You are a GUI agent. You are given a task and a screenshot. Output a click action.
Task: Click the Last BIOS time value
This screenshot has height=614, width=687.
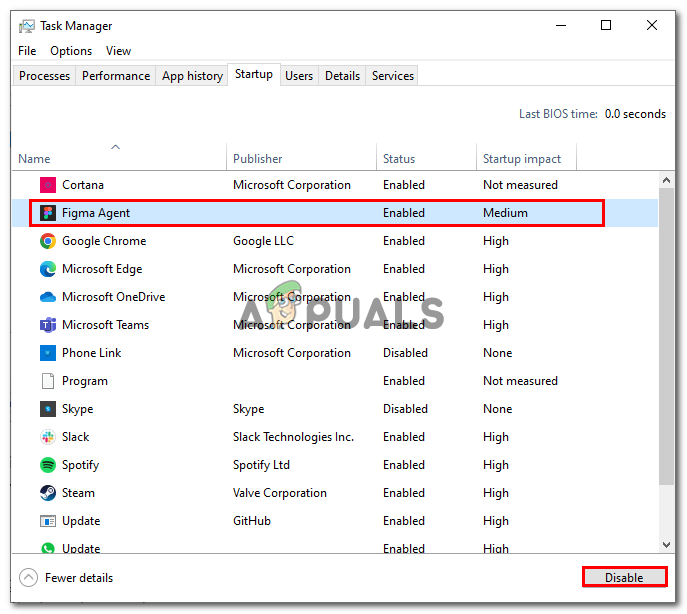(635, 114)
